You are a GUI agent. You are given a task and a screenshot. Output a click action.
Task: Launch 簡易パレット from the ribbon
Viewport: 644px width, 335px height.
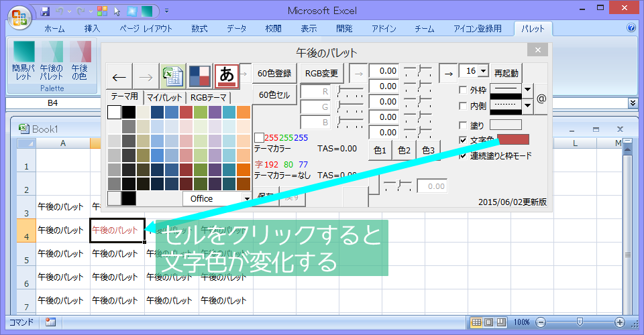pos(23,60)
